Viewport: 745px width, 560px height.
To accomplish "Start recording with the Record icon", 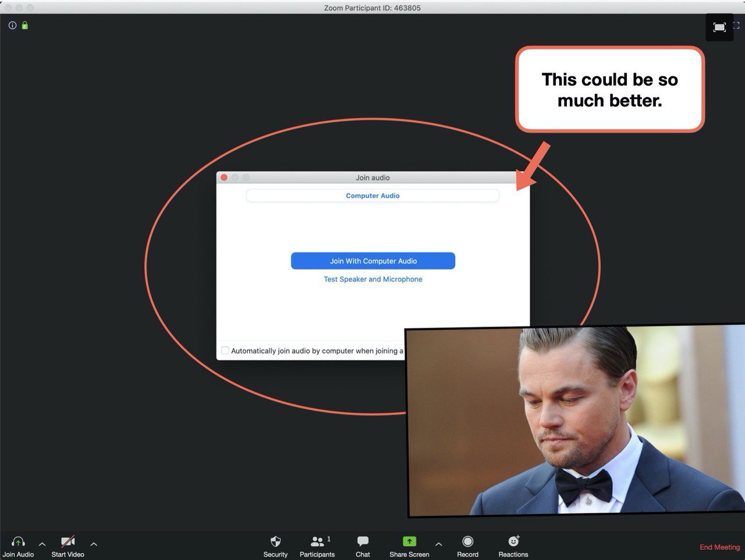I will click(467, 541).
